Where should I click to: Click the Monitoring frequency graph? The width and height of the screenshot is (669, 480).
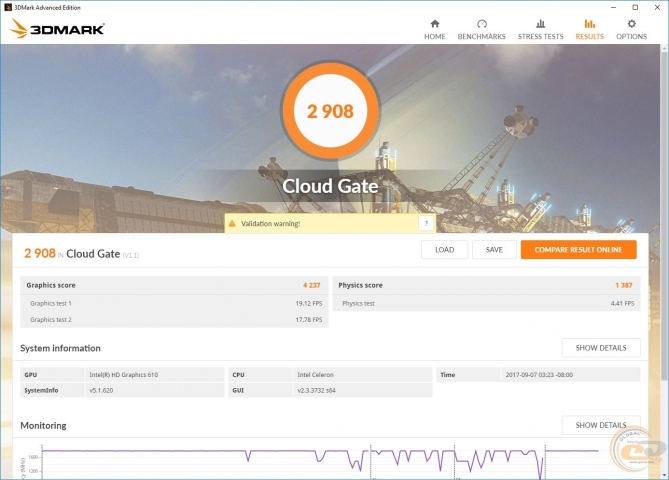[x=320, y=462]
